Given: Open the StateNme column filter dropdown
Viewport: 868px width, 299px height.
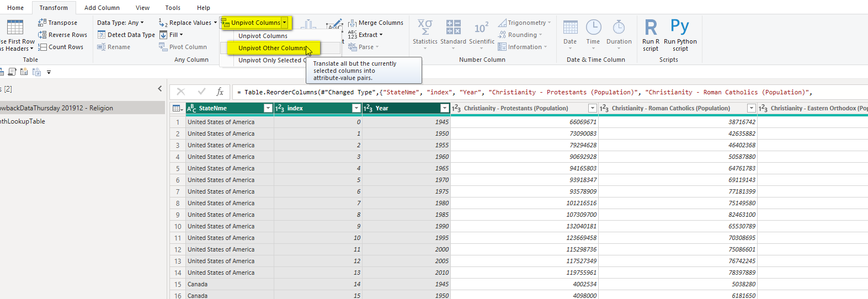Looking at the screenshot, I should point(268,108).
